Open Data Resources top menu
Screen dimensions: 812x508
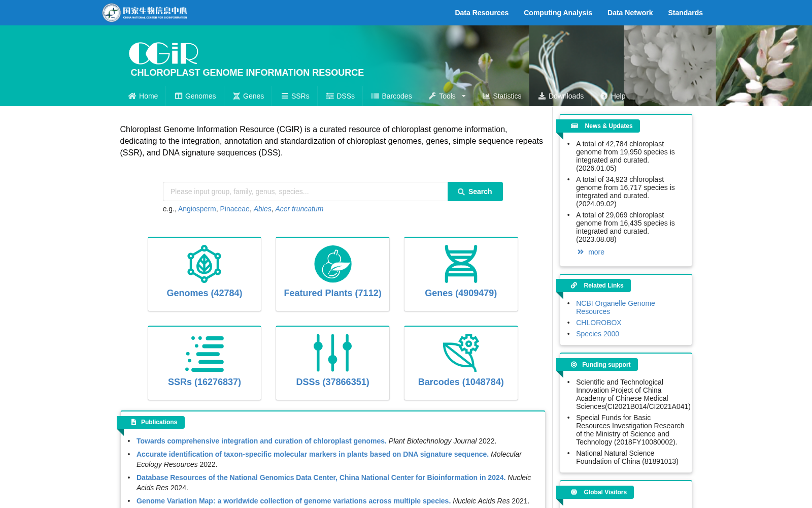[482, 13]
